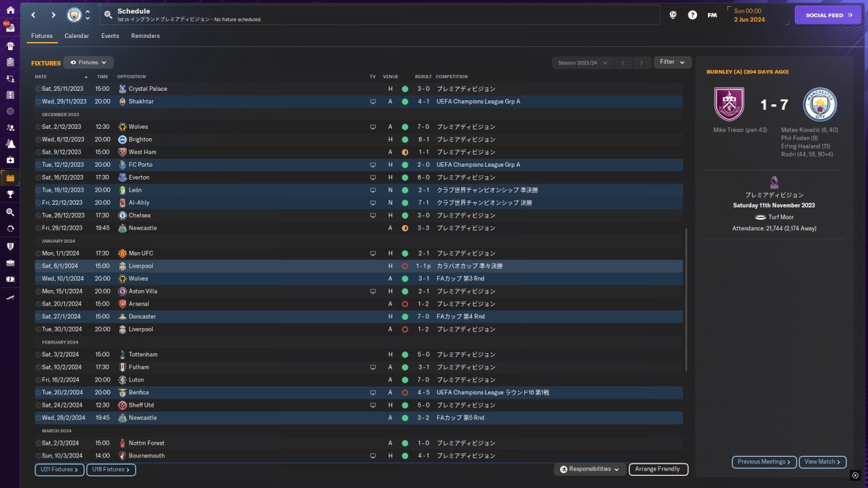Image resolution: width=868 pixels, height=488 pixels.
Task: Switch to the Events tab
Action: (x=110, y=36)
